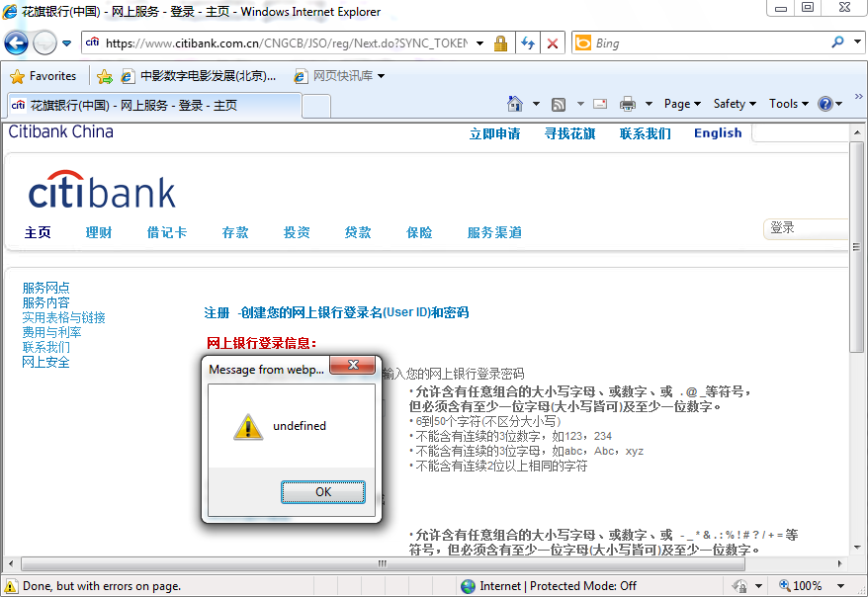Click the vertical scrollbar thumb
868x597 pixels.
(x=857, y=246)
